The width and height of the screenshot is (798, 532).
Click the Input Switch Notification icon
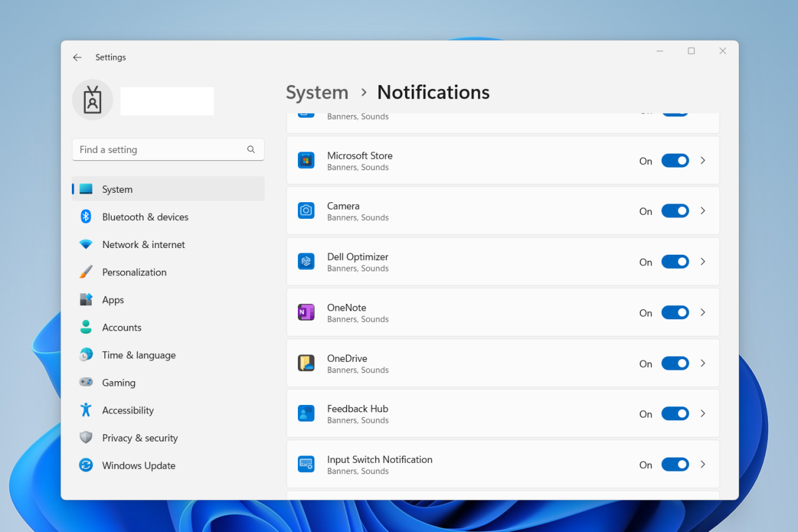tap(306, 464)
